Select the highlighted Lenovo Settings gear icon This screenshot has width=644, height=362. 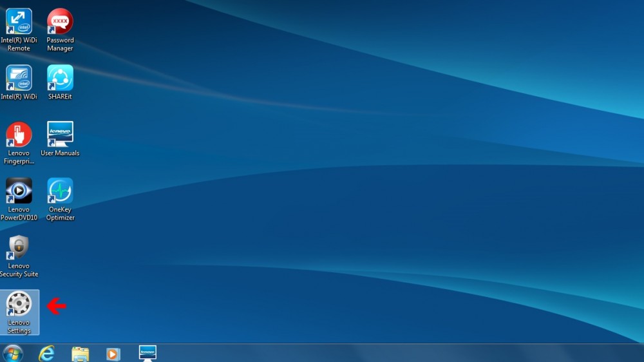(x=19, y=304)
